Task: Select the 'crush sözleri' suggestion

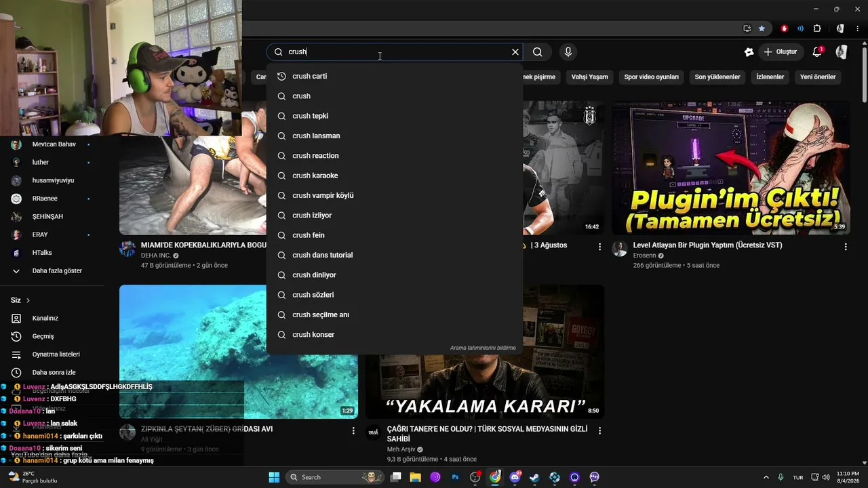Action: click(x=395, y=295)
